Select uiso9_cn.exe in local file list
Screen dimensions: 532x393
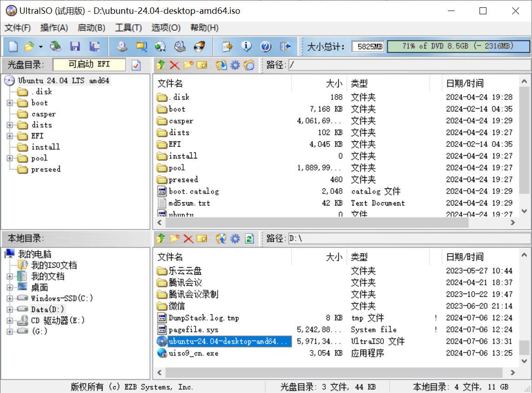(x=193, y=353)
